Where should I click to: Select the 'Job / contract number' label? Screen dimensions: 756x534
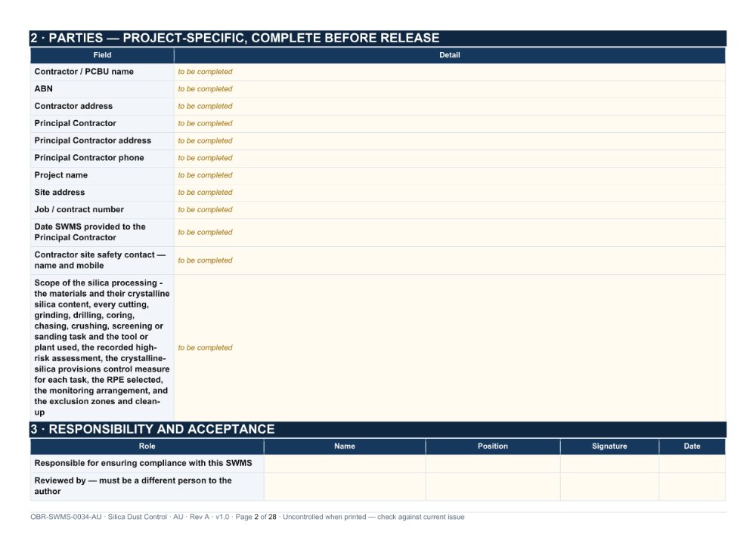79,209
